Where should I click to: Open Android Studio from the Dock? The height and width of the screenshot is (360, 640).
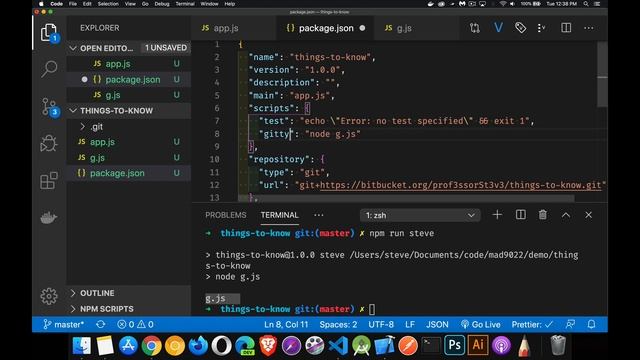(362, 346)
